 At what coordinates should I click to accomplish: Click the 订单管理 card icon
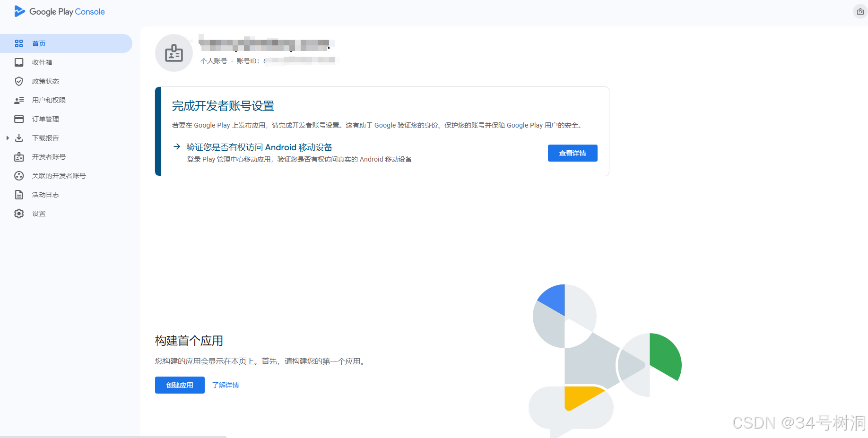pos(19,119)
